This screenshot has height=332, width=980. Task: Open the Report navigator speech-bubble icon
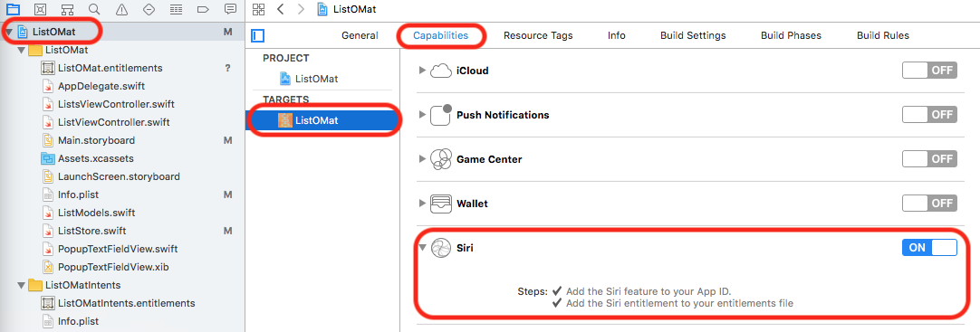click(230, 9)
